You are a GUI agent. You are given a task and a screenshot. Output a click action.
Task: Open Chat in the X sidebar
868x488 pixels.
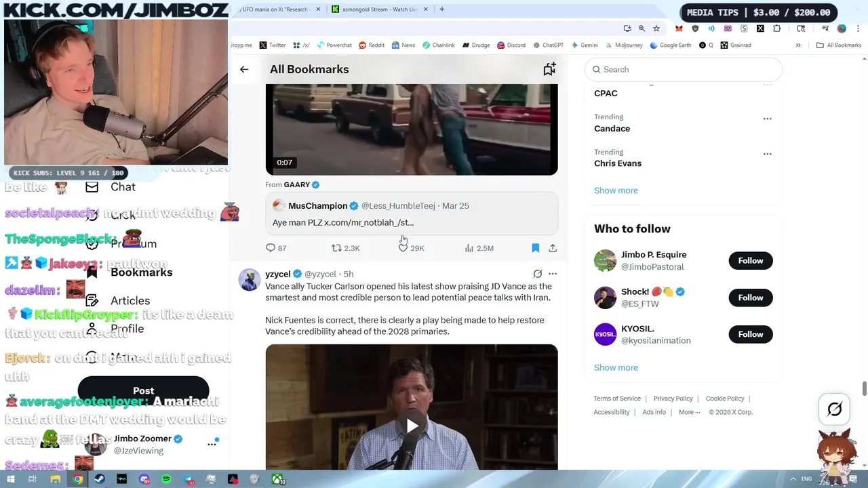tap(111, 187)
